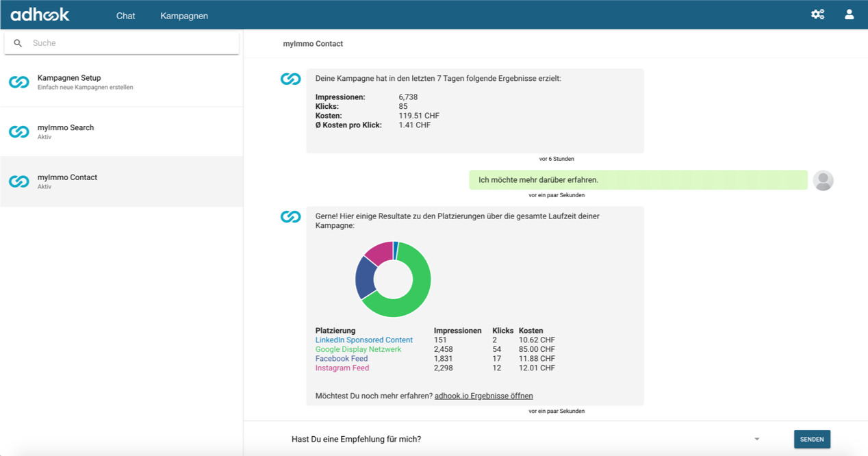Click the Klicks column header in table
Viewport: 868px width, 456px height.
[x=502, y=331]
